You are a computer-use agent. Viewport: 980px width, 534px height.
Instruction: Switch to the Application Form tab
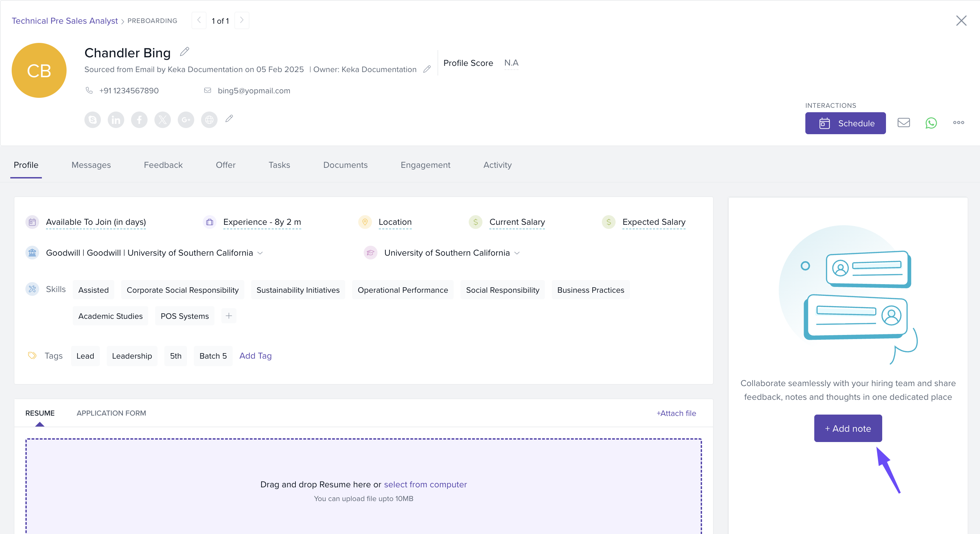pyautogui.click(x=111, y=413)
